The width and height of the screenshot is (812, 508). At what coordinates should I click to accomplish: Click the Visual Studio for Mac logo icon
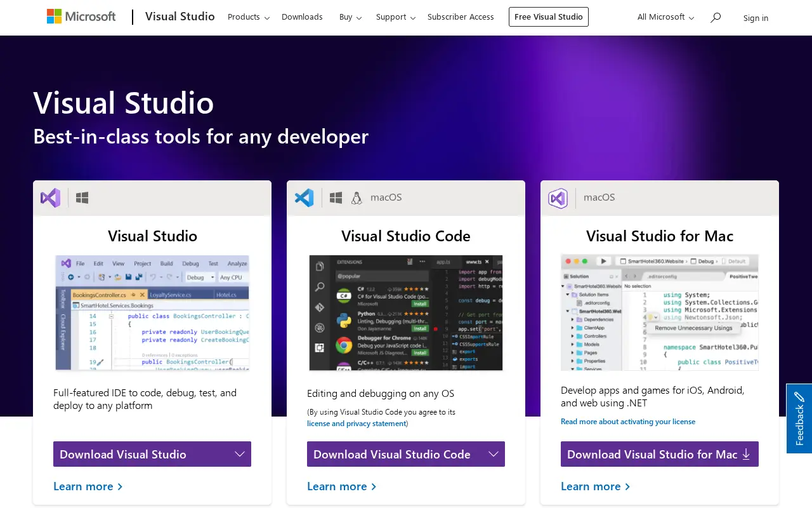(558, 198)
